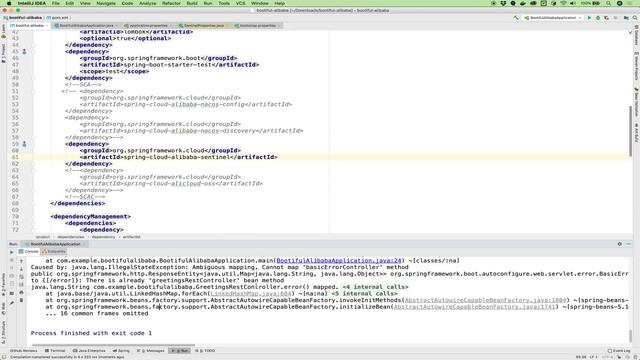Open Search Everywhere magnifier in the toolbar
The width and height of the screenshot is (640, 360).
click(x=635, y=18)
